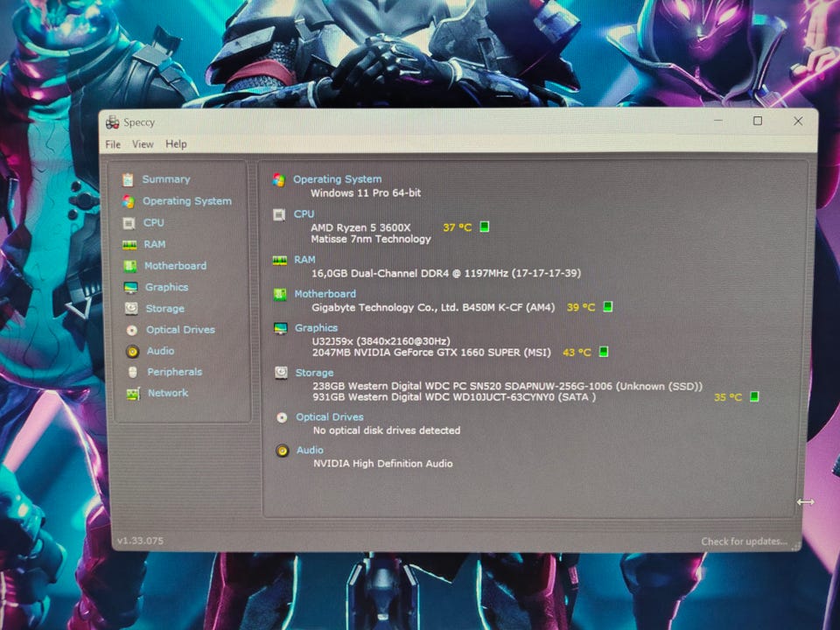Click the Network icon in sidebar

[x=133, y=394]
